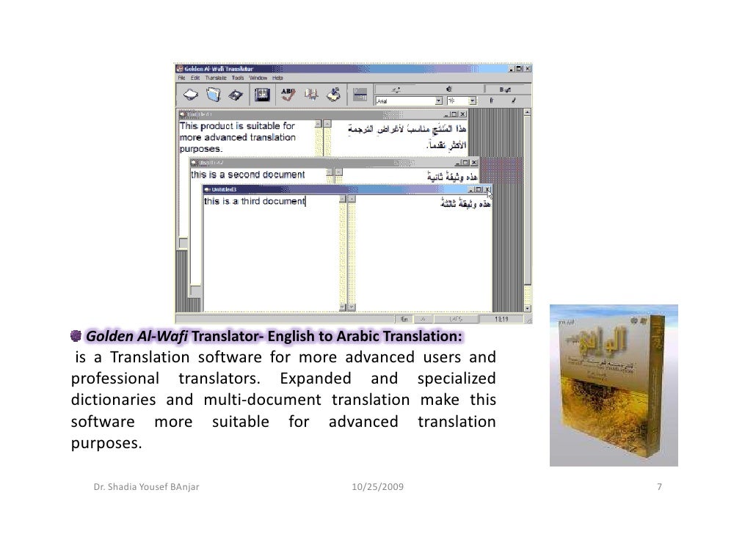Viewport: 756px width, 534px height.
Task: Close the Untitled3 document window
Action: click(x=487, y=189)
